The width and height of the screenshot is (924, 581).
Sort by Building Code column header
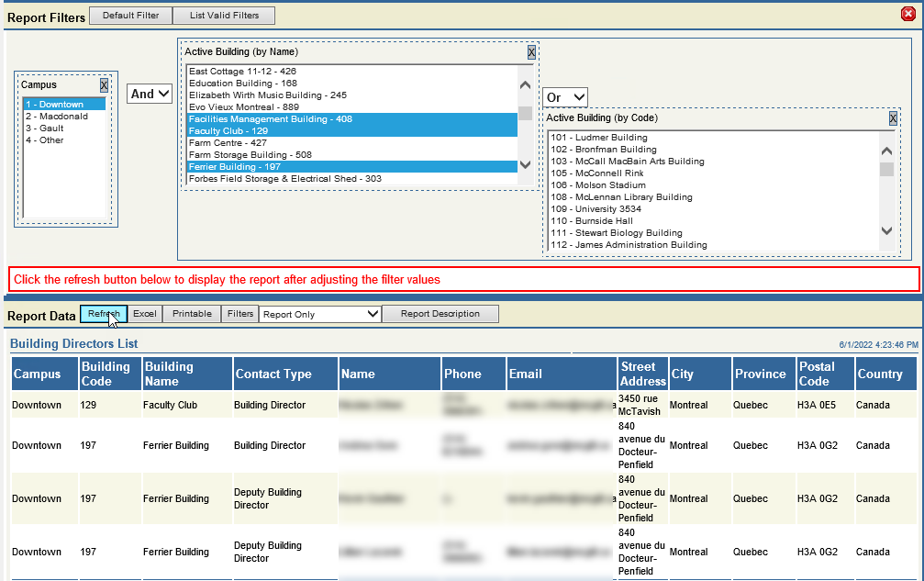click(x=106, y=374)
